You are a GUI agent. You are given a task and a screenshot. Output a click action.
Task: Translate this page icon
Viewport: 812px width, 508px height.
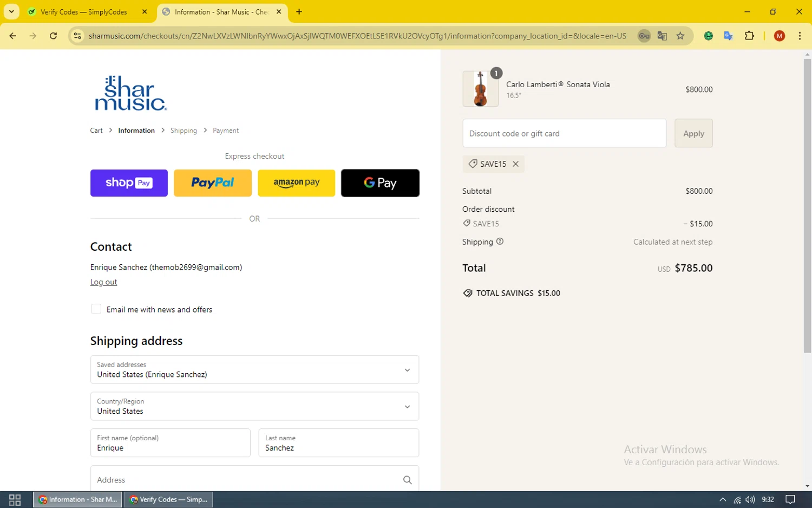pos(662,36)
